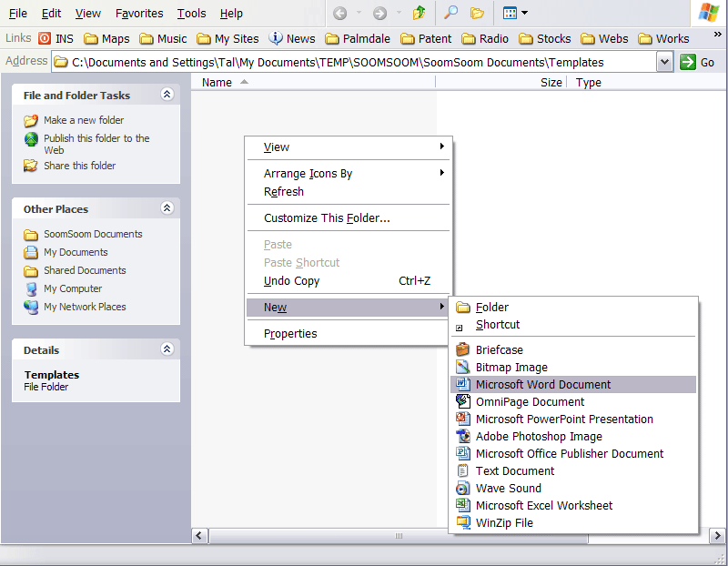Create a new WinZip File
Image resolution: width=728 pixels, height=566 pixels.
coord(573,523)
